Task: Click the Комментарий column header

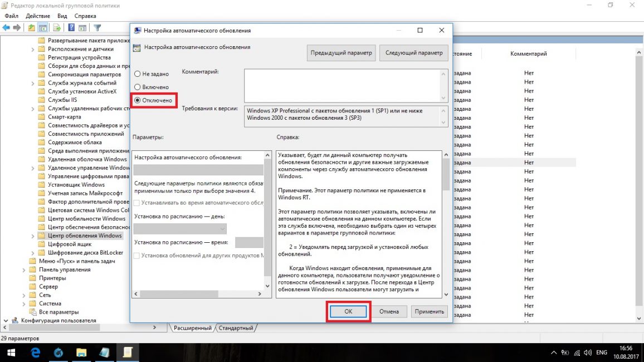Action: 528,54
